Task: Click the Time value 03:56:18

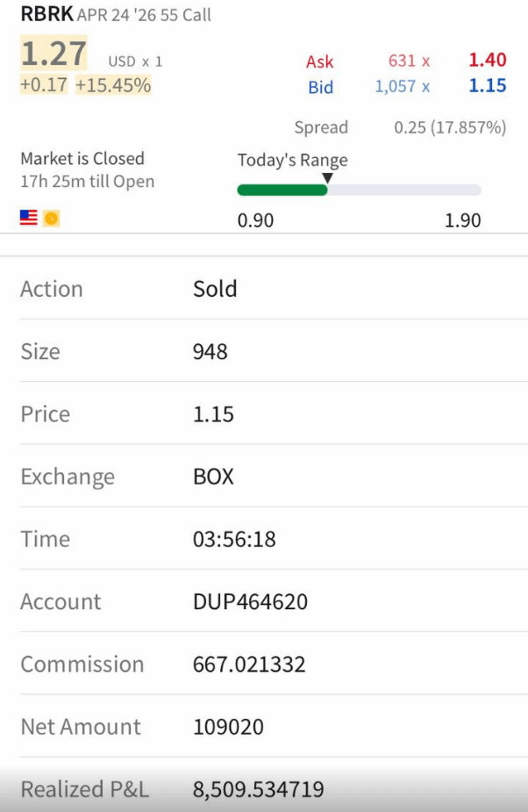Action: click(x=234, y=539)
